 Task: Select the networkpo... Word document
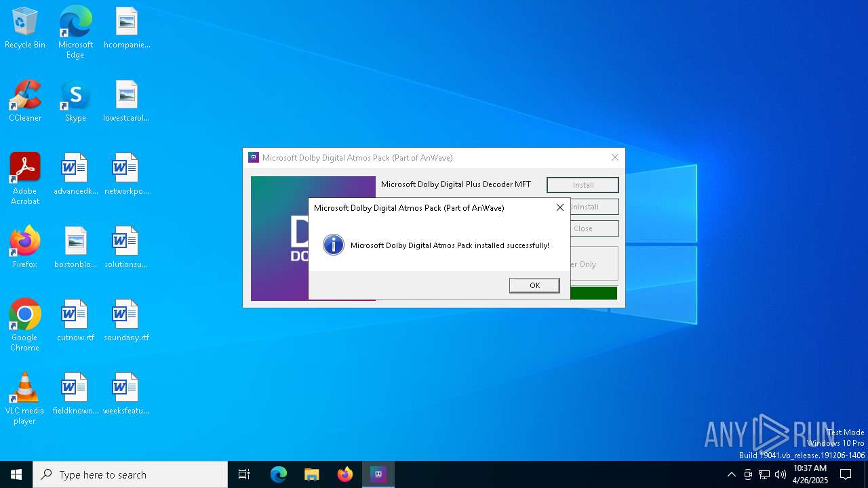[127, 175]
